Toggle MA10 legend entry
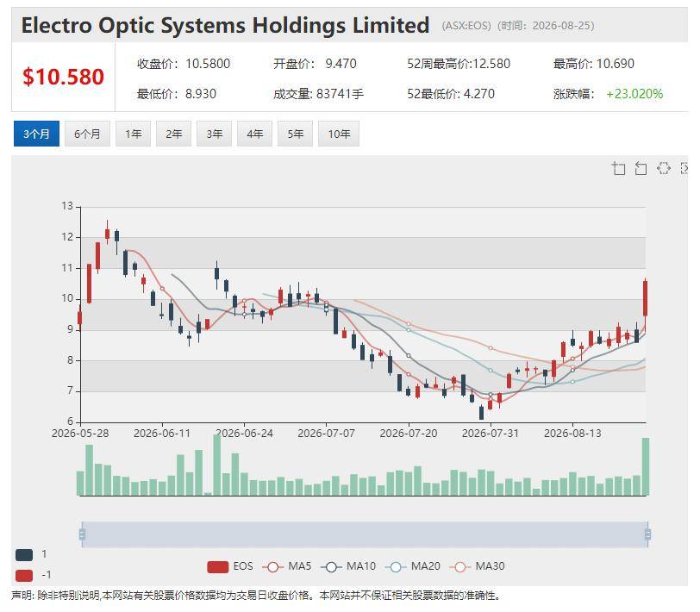The image size is (700, 612). tap(348, 566)
